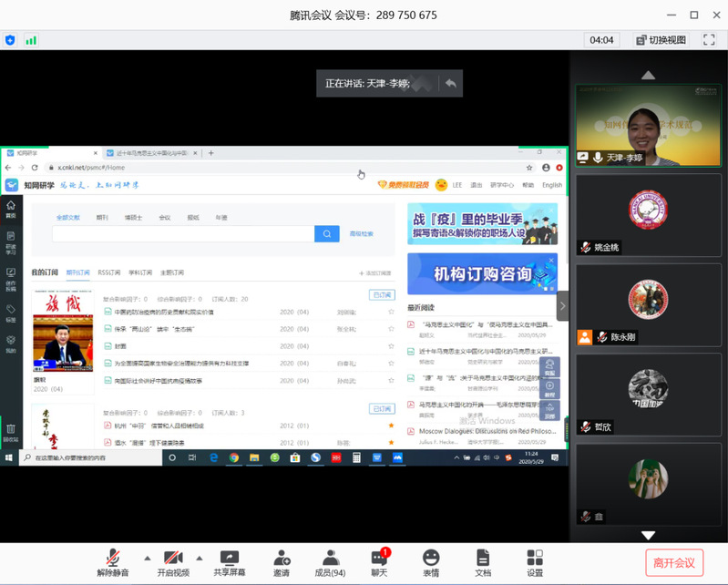
Task: Unmute the microphone
Action: click(113, 562)
